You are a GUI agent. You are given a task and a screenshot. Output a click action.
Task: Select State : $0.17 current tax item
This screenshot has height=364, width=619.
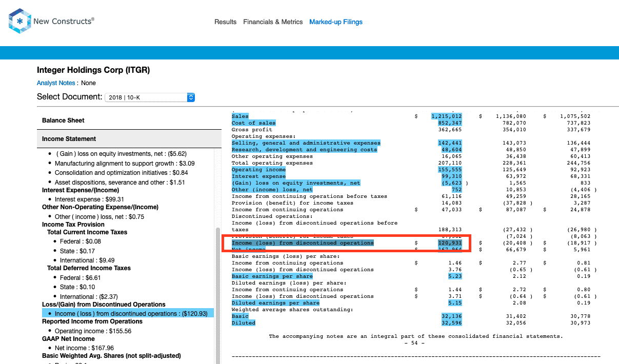[77, 251]
